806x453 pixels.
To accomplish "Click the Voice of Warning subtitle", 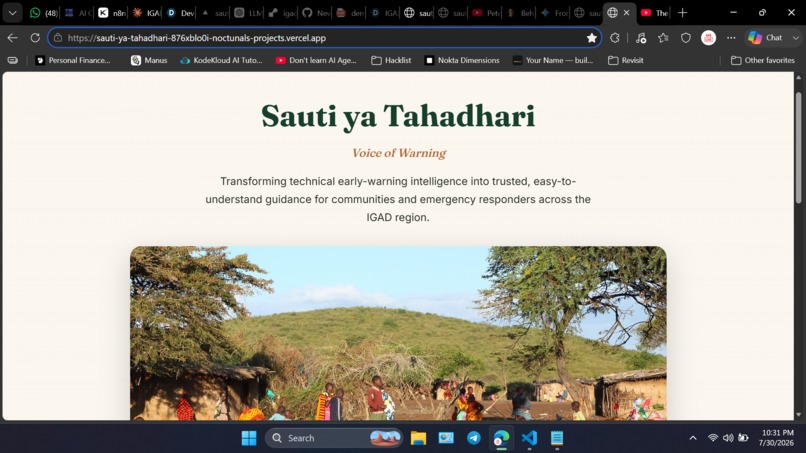I will [399, 153].
